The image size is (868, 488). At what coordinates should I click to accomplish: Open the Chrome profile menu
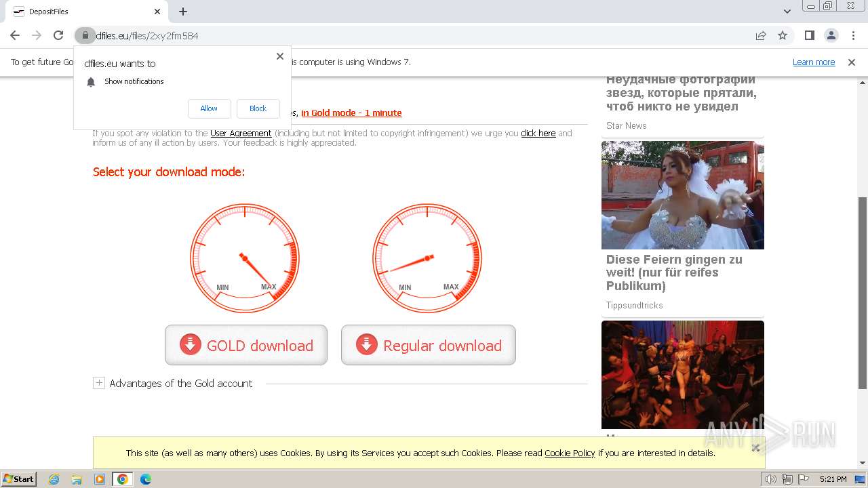[831, 35]
